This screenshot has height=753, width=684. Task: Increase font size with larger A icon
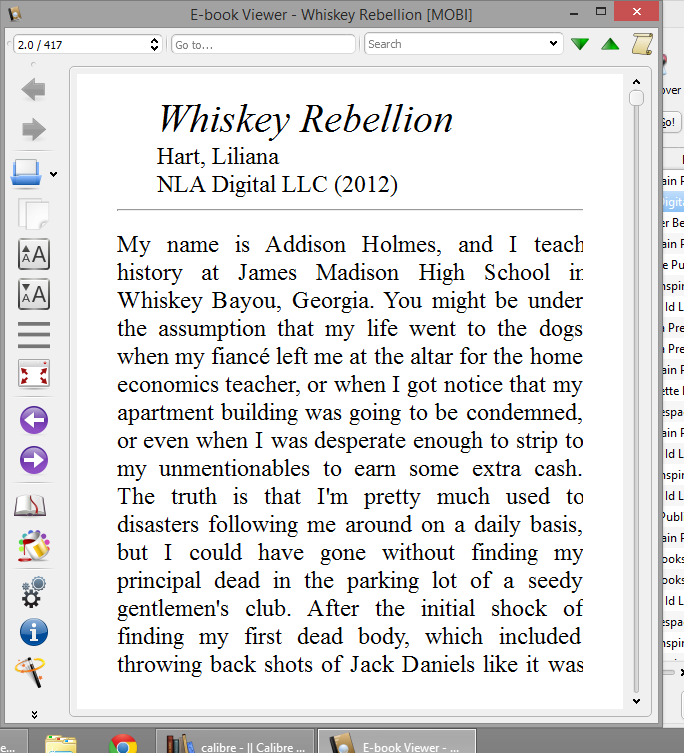pos(34,254)
